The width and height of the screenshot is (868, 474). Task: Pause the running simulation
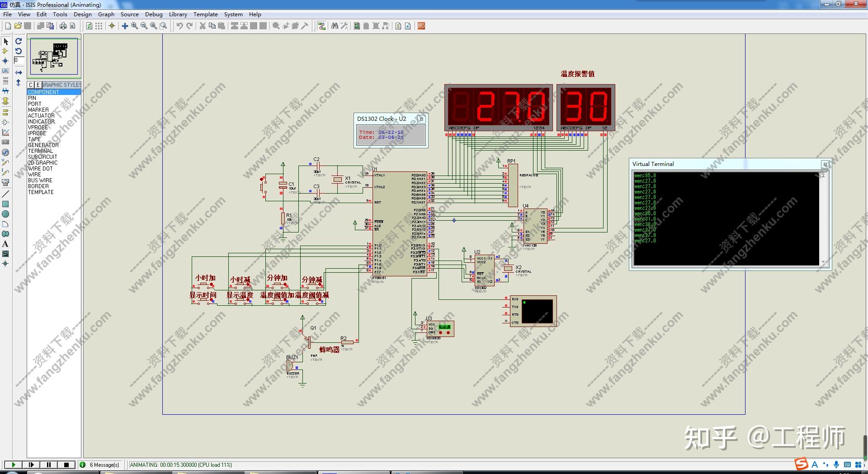pyautogui.click(x=49, y=465)
